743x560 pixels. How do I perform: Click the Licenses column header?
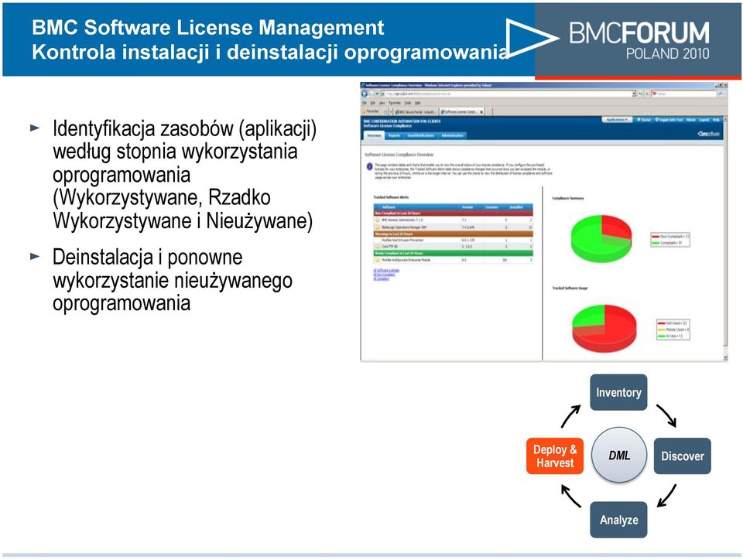coord(491,207)
